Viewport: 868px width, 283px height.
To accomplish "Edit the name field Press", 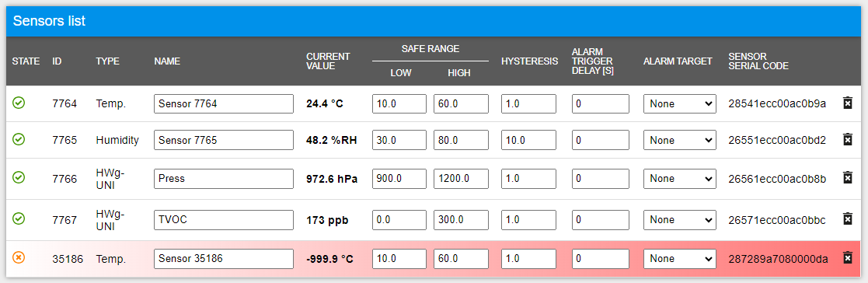I will [224, 179].
